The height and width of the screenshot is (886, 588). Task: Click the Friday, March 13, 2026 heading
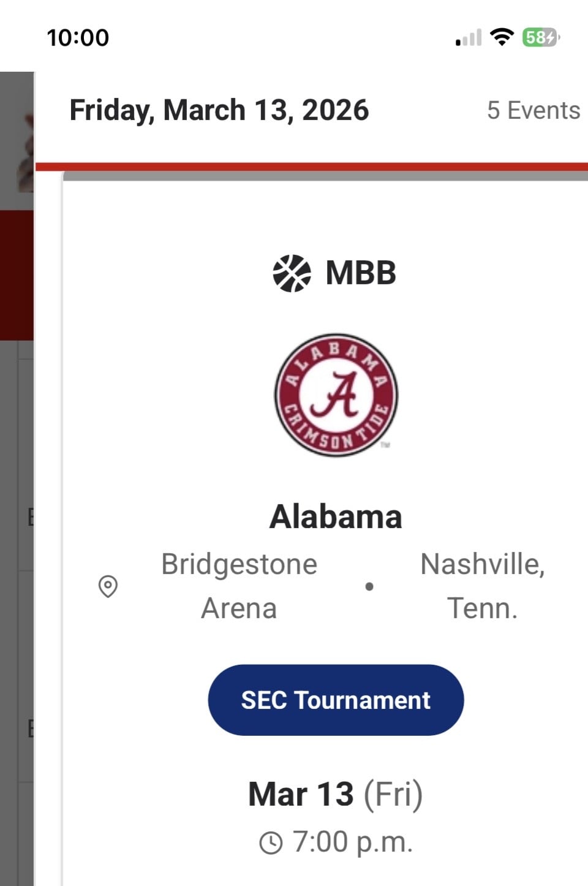[x=219, y=110]
